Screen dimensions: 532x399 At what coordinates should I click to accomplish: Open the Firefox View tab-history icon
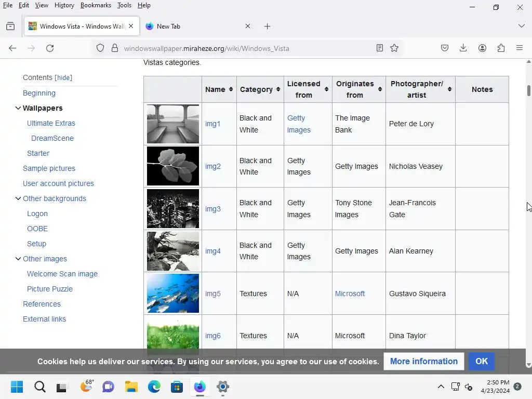click(x=10, y=26)
